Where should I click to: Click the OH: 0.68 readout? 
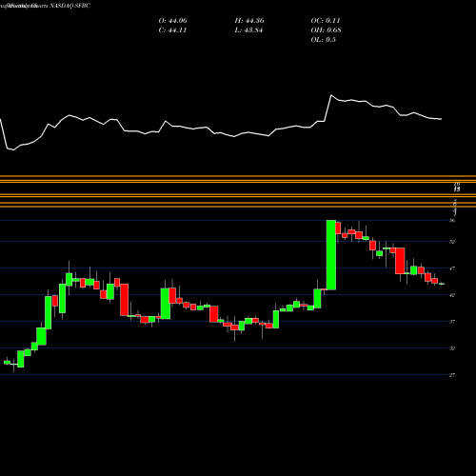(327, 30)
